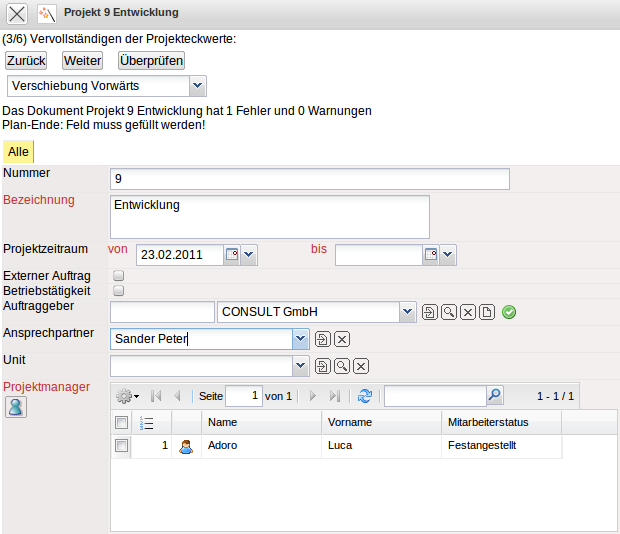Click the green checkmark next to Auftraggeber
The image size is (620, 534).
(x=509, y=312)
